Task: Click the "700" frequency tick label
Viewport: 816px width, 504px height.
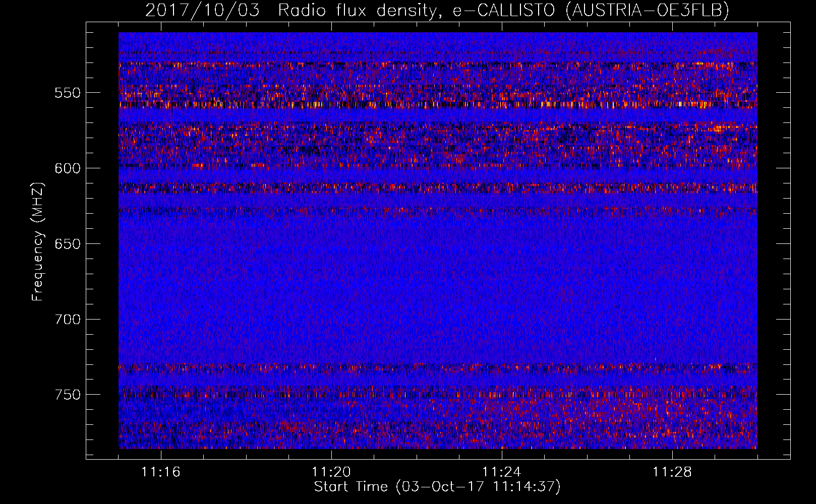Action: [68, 320]
